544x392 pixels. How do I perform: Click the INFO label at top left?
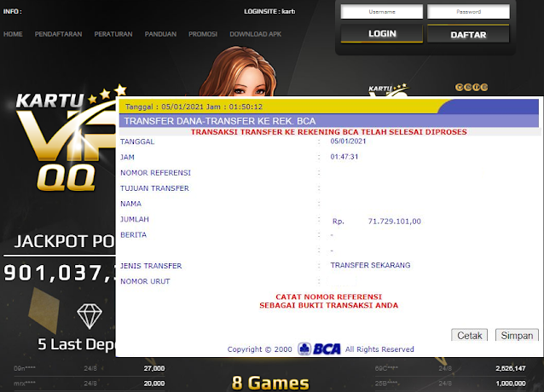tap(13, 11)
